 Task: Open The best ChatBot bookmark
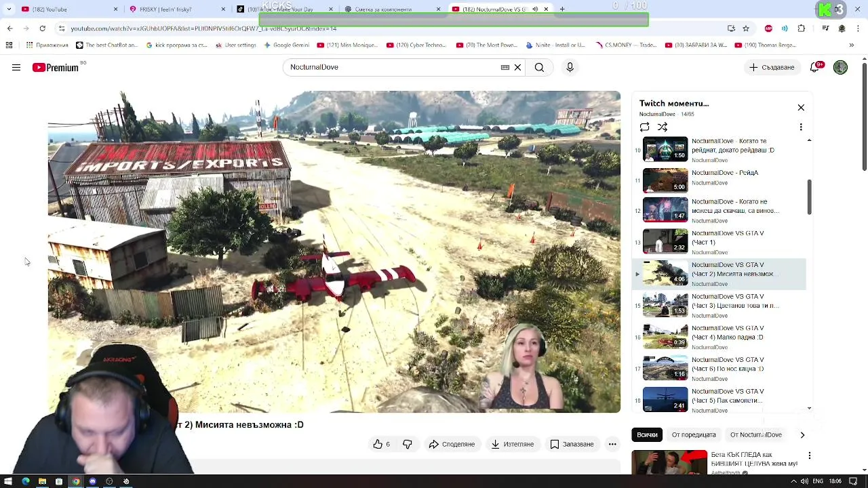click(x=108, y=45)
